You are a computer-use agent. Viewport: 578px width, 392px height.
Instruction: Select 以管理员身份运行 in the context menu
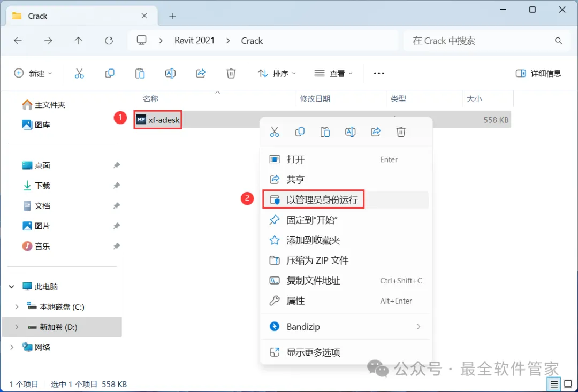345,199
